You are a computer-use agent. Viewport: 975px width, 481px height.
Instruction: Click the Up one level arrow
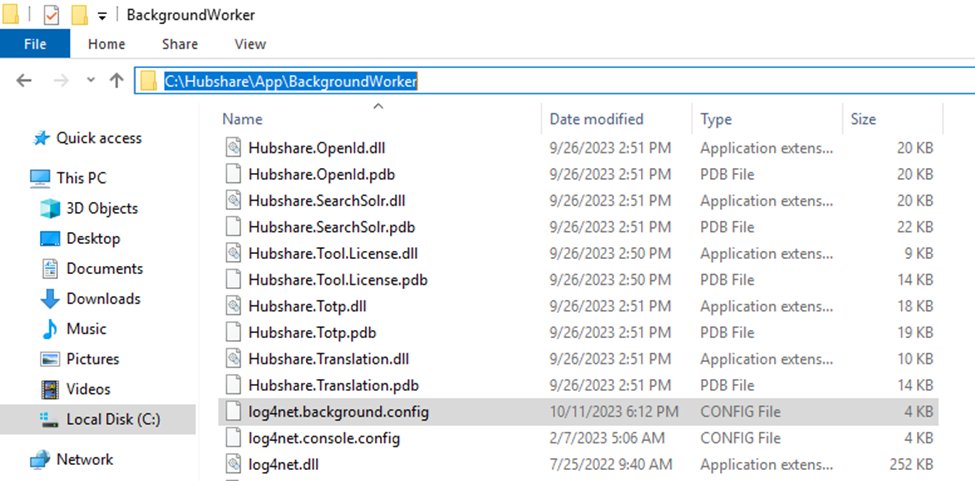point(116,81)
